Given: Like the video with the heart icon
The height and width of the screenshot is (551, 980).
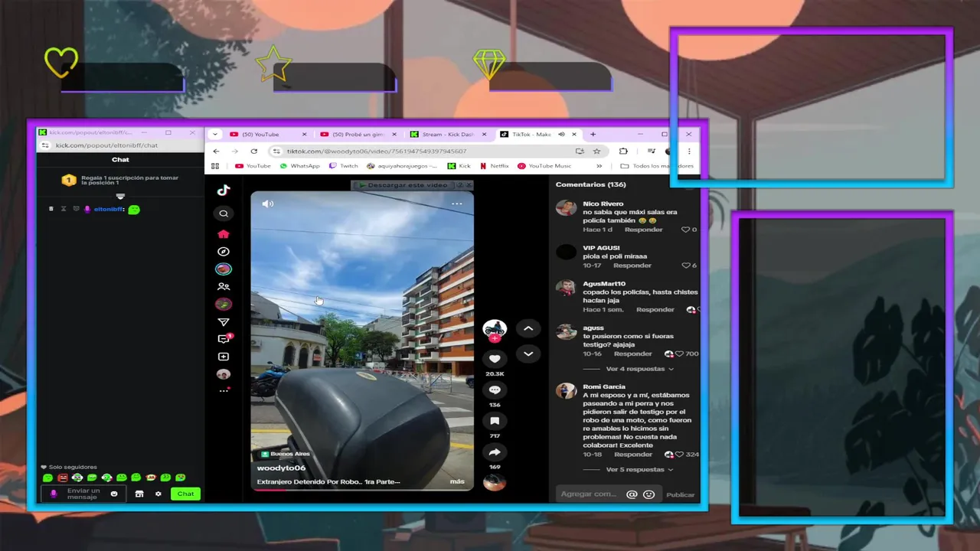Looking at the screenshot, I should (x=495, y=359).
